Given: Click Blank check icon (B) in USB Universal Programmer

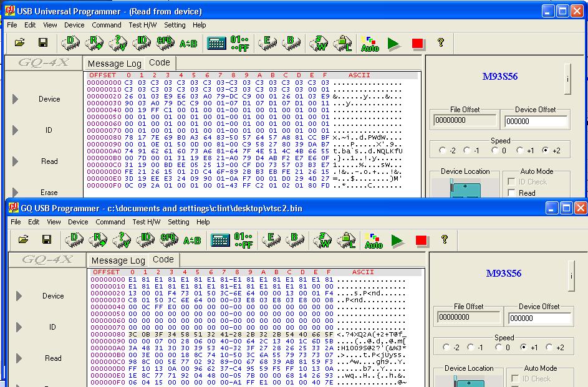Looking at the screenshot, I should [291, 43].
